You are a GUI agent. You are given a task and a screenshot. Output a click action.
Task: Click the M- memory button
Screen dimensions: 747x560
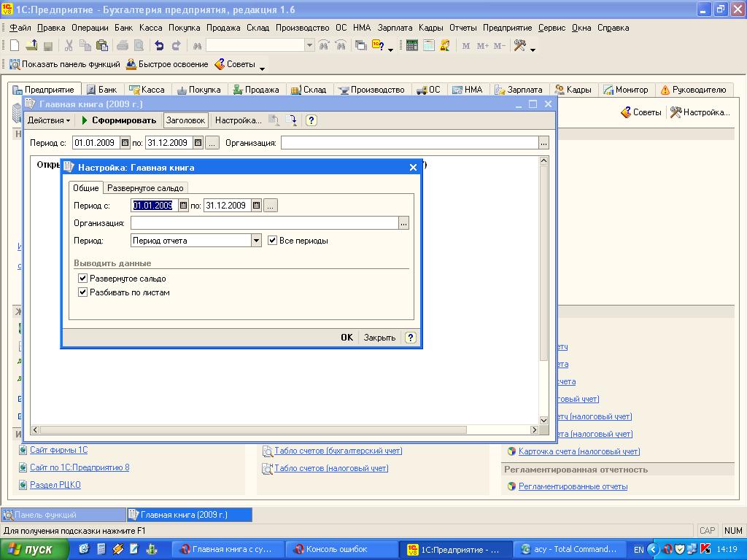pyautogui.click(x=499, y=46)
